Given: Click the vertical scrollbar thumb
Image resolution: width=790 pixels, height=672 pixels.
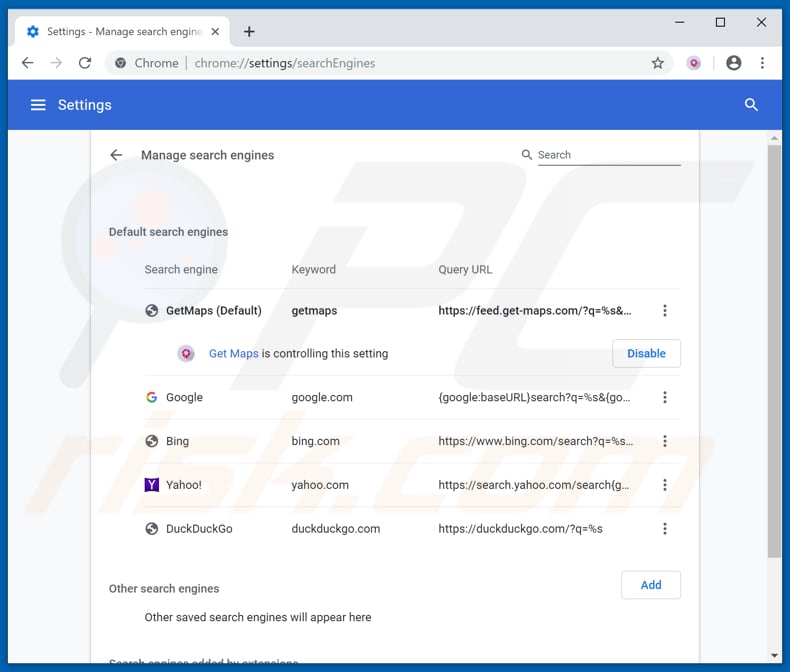Looking at the screenshot, I should coord(774,351).
